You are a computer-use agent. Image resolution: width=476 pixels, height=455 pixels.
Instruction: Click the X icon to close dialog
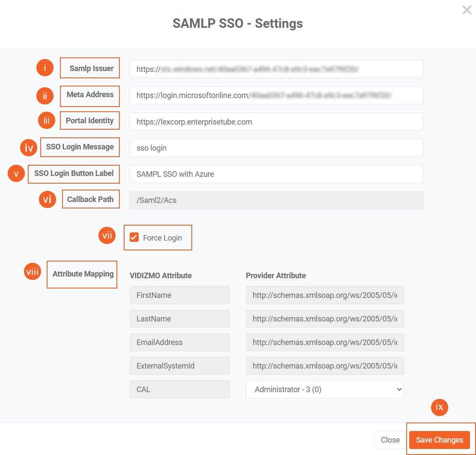467,10
